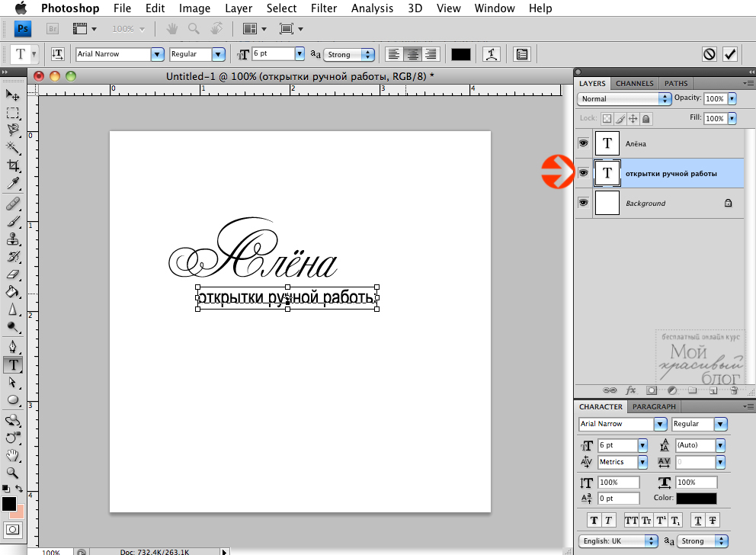This screenshot has height=555, width=756.
Task: Open the Filter menu
Action: [325, 8]
